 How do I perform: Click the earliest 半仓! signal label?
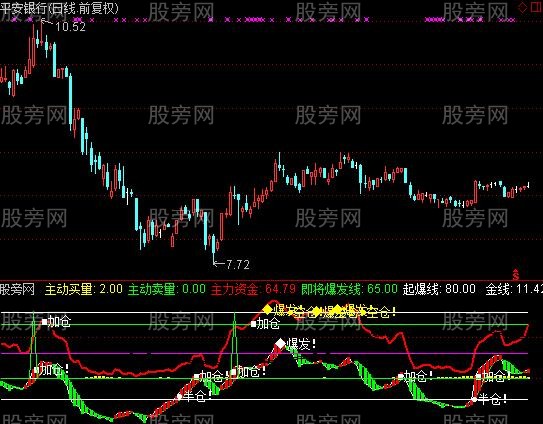pos(198,396)
